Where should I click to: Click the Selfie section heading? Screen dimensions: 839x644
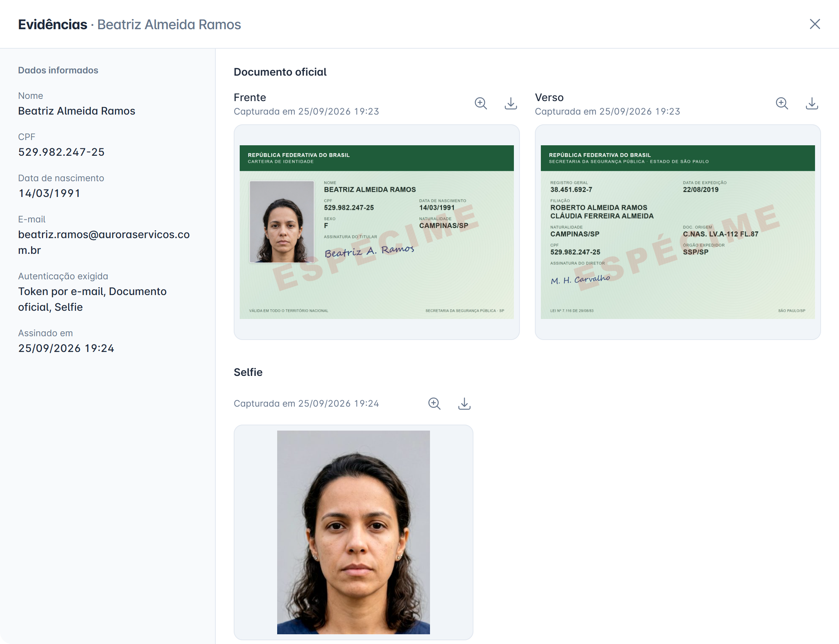(x=248, y=372)
